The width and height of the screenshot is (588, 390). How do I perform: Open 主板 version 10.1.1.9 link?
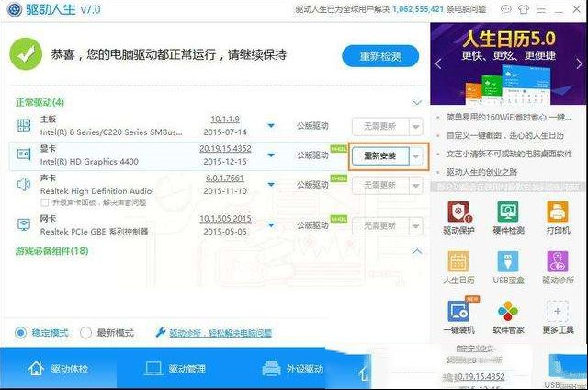click(x=225, y=120)
